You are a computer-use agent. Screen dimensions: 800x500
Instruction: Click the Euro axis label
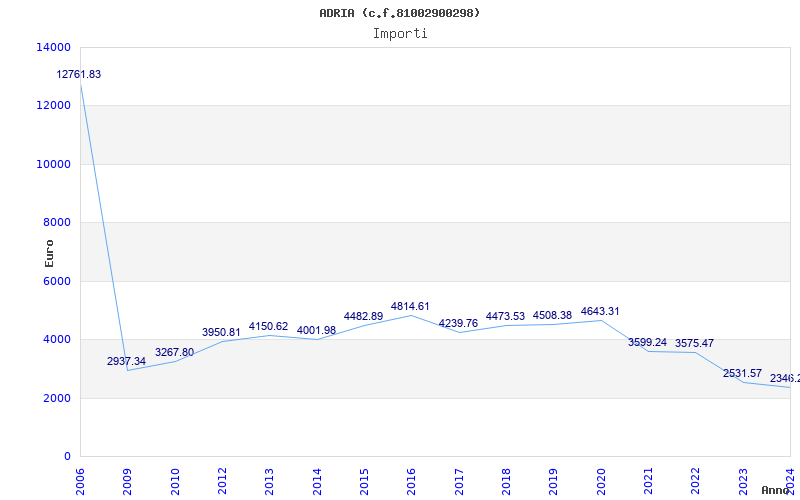point(49,253)
